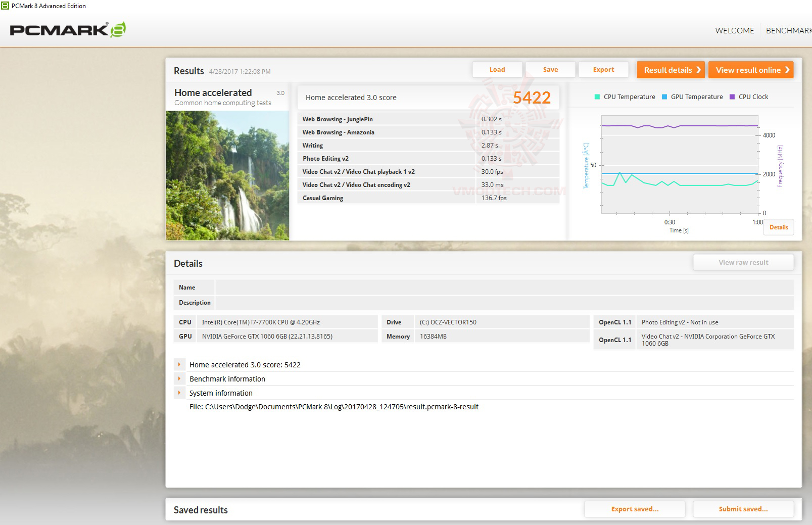Click Export saved button
The height and width of the screenshot is (525, 812).
point(635,509)
